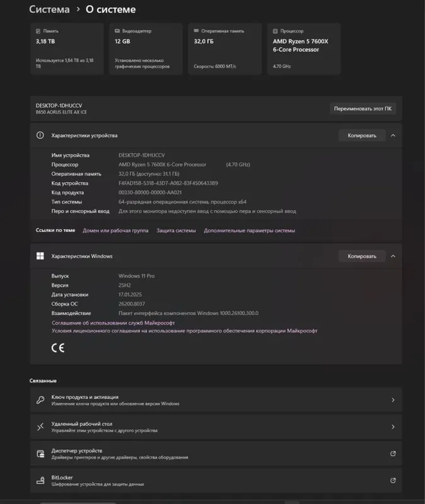Click the Удаленный рабочий стол icon
Viewport: 425px width, 504px height.
click(40, 427)
